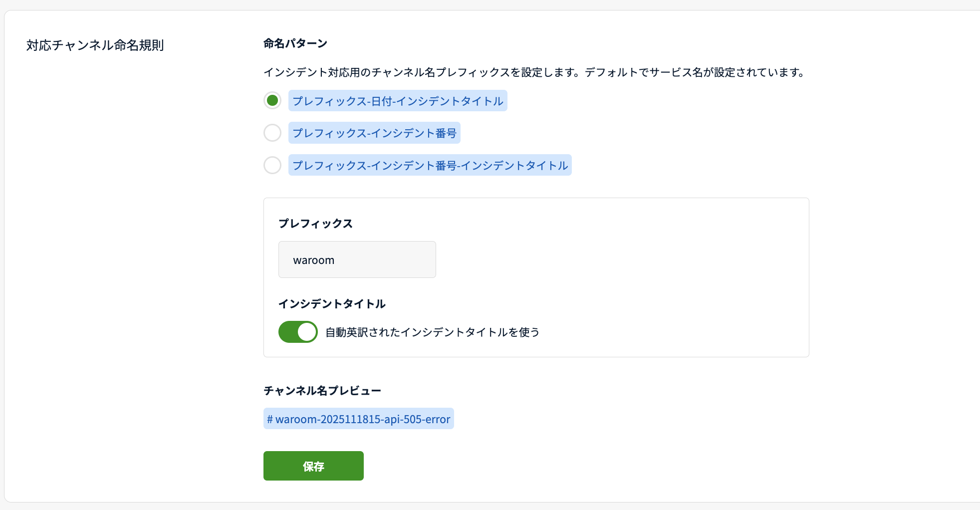Click the インシデント対応用のチャンネル名プレフィックスを設定します sentence
The width and height of the screenshot is (980, 510).
point(423,72)
